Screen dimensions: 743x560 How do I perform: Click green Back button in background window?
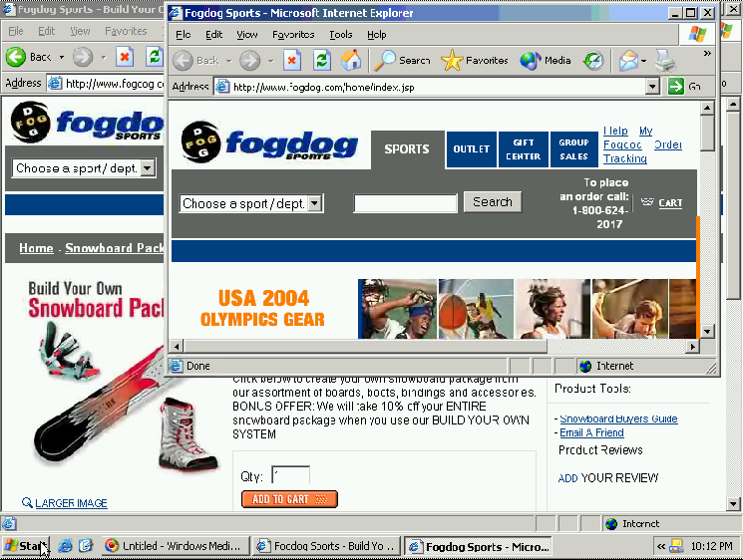pyautogui.click(x=29, y=57)
